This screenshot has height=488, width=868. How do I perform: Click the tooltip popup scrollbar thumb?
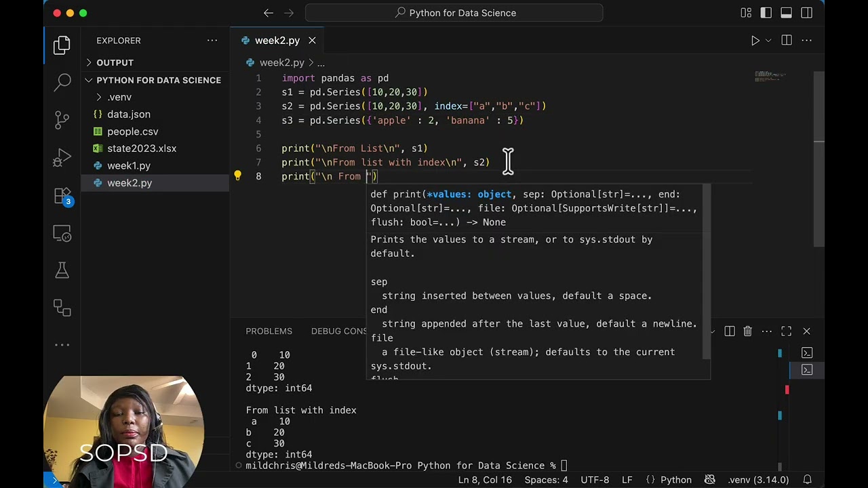(706, 271)
